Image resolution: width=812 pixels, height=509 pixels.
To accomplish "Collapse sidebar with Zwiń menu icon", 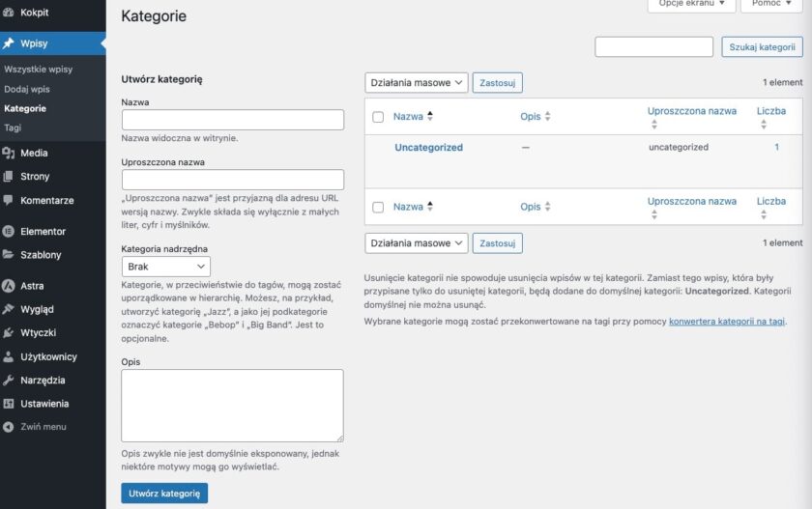I will [9, 426].
